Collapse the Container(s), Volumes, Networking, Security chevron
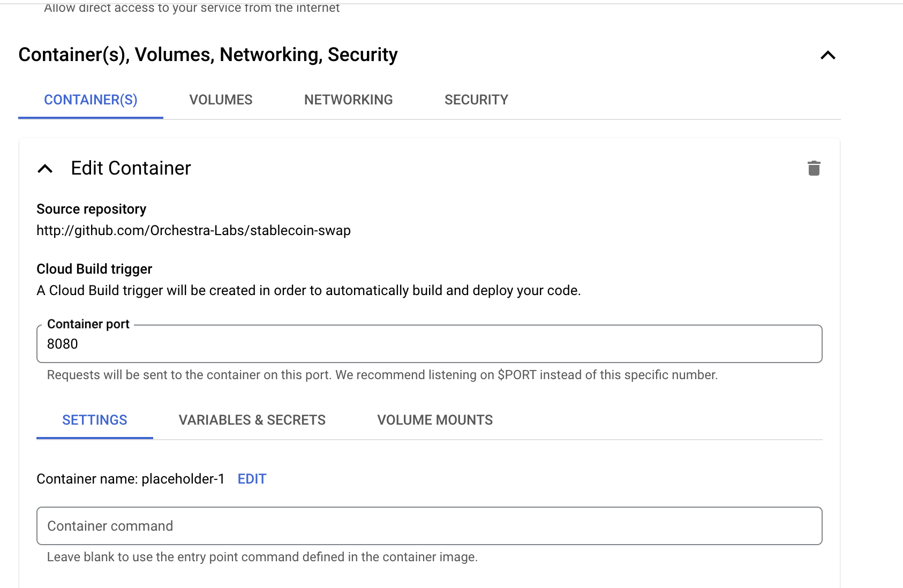 click(x=827, y=55)
